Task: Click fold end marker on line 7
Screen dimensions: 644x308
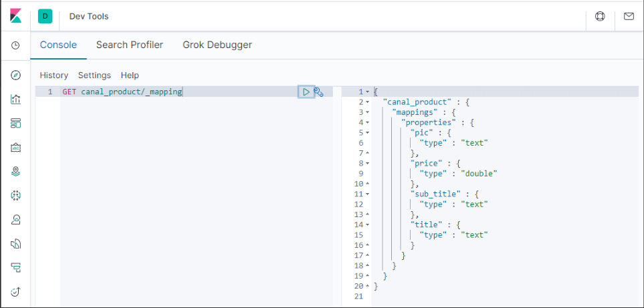Action: click(x=368, y=153)
